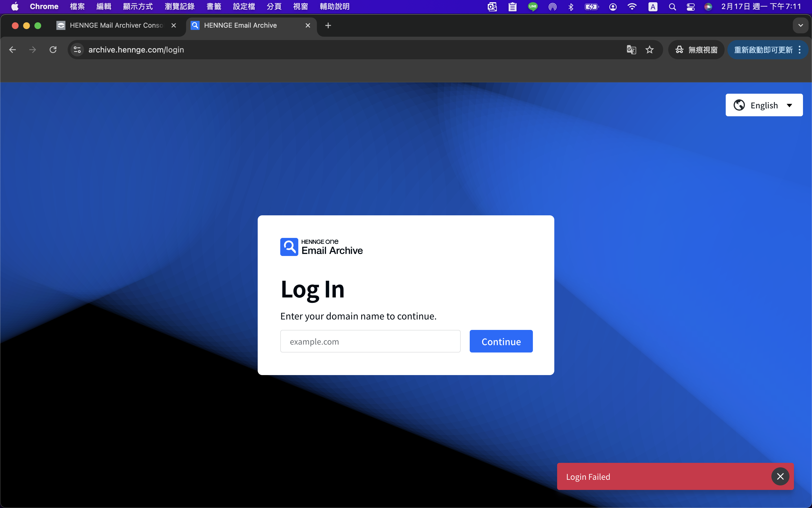The height and width of the screenshot is (508, 812).
Task: Go forward to next page
Action: click(32, 50)
